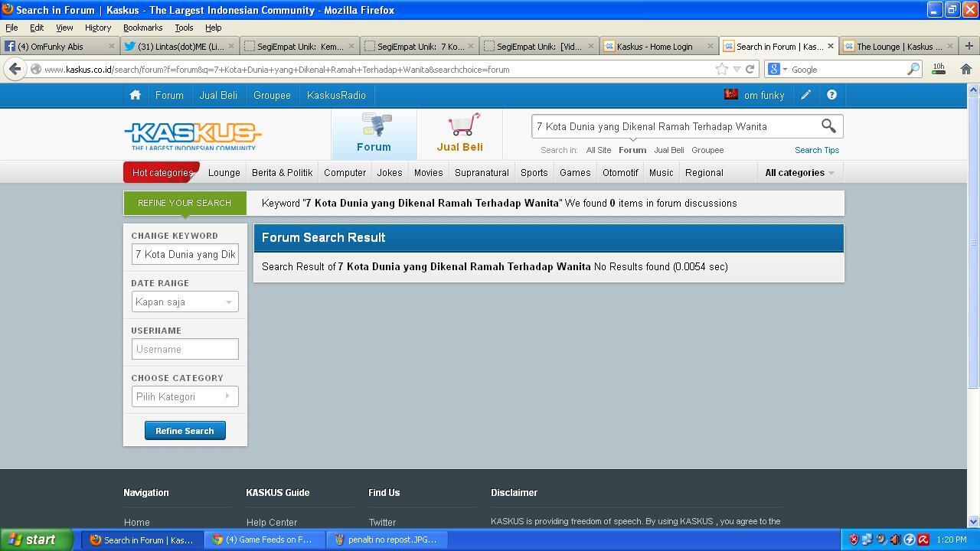Screen dimensions: 980x551
Task: Open the Date Range Kapan saja dropdown
Action: click(185, 302)
